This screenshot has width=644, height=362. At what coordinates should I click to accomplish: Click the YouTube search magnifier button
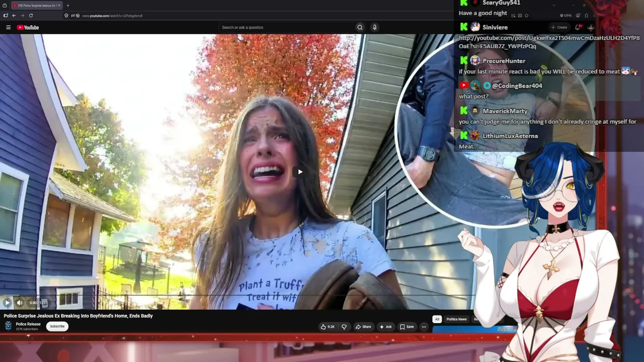(x=360, y=27)
